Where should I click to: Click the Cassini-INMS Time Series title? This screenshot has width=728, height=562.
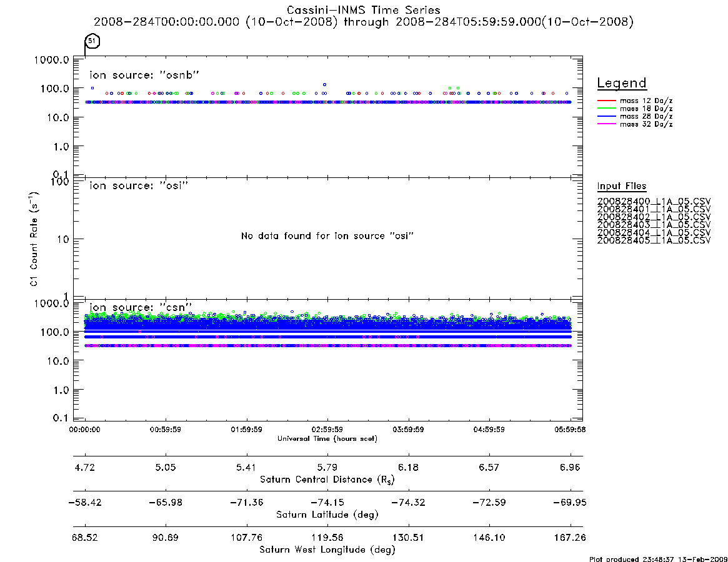(364, 10)
